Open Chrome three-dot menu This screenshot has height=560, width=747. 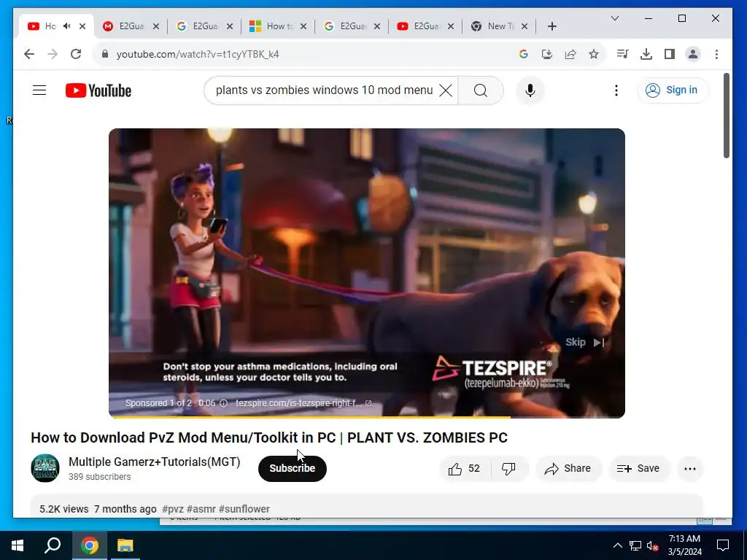tap(716, 54)
